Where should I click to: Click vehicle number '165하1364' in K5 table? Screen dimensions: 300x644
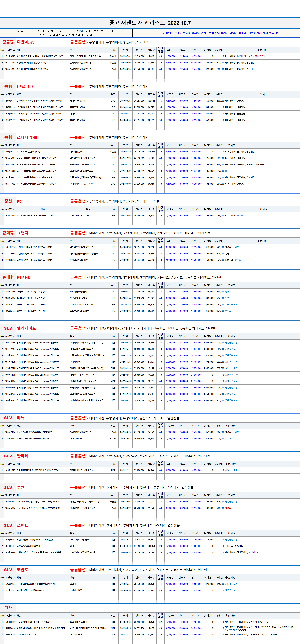point(10,215)
